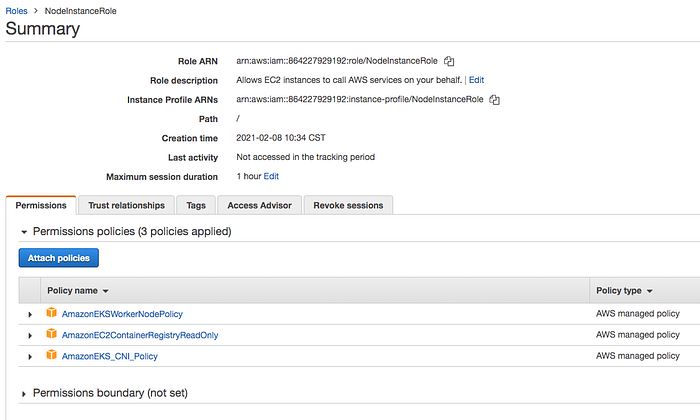Viewport: 700px width, 420px height.
Task: Edit the role description
Action: point(476,80)
